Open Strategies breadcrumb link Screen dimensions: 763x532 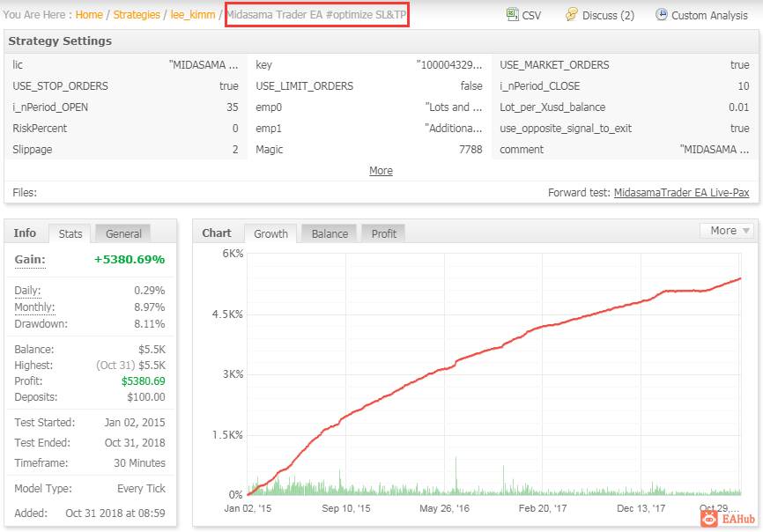point(137,15)
